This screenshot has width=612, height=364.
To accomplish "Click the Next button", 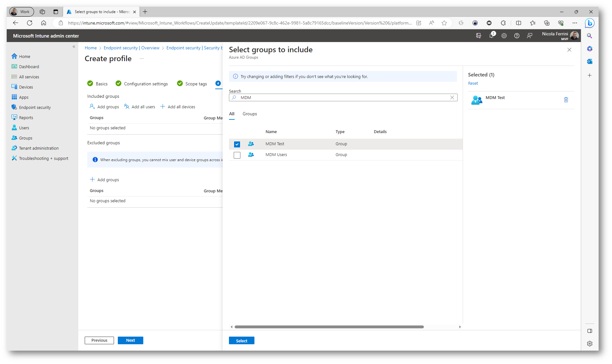I will click(x=131, y=340).
